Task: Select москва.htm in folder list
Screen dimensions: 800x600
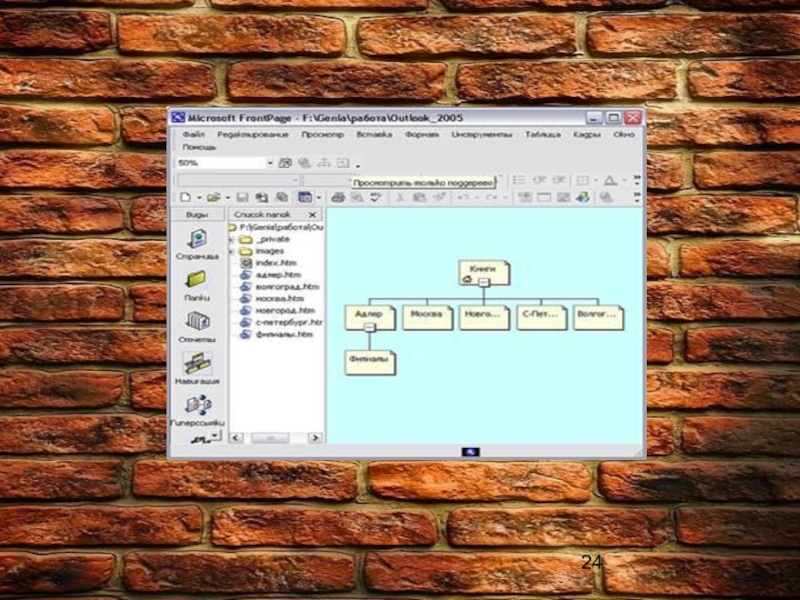Action: [x=280, y=299]
